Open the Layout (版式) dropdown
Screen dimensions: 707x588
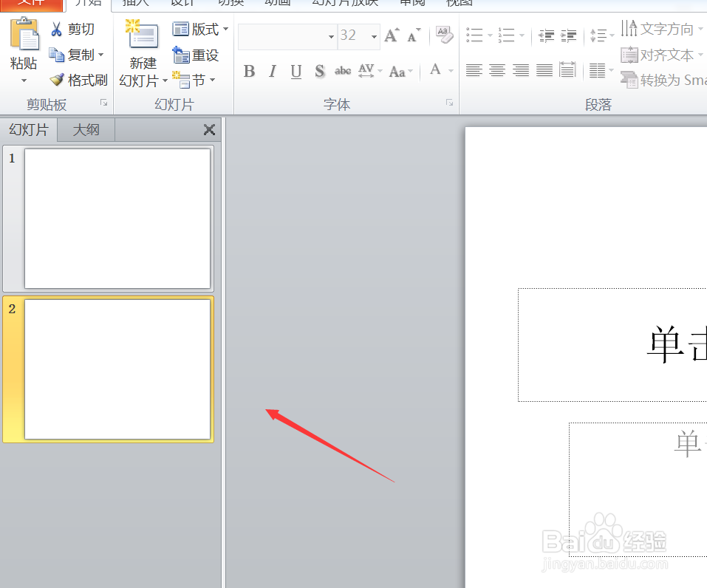pyautogui.click(x=200, y=30)
